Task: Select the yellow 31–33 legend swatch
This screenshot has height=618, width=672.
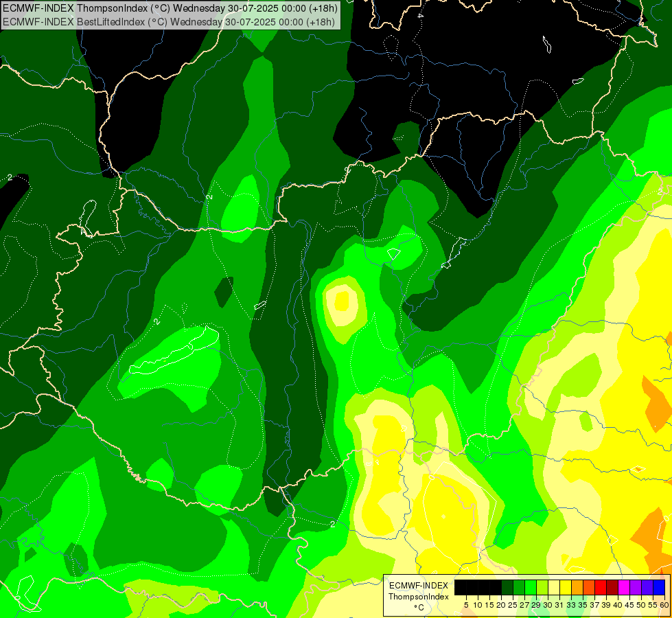Action: click(566, 587)
